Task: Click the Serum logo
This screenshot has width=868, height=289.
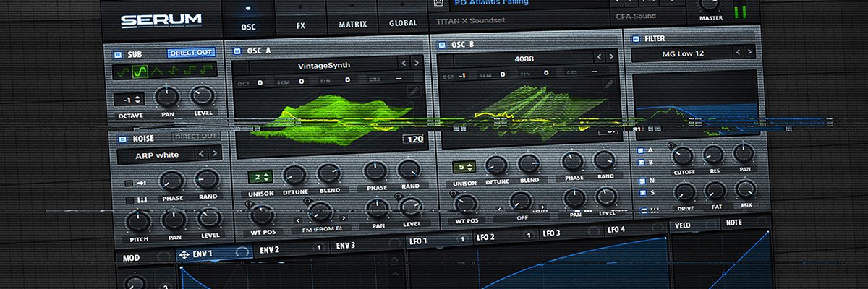Action: click(161, 22)
